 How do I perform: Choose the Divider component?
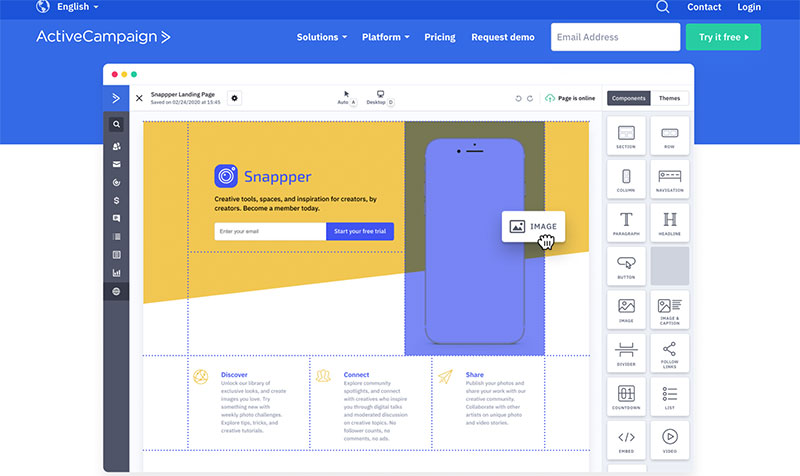tap(626, 354)
